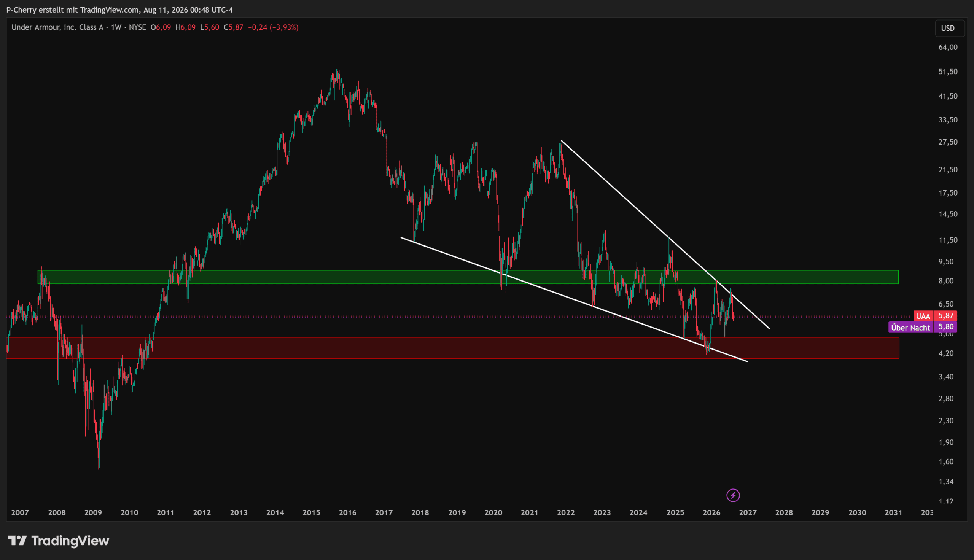This screenshot has width=974, height=560.
Task: Click the 11,50 price axis label
Action: [x=948, y=240]
